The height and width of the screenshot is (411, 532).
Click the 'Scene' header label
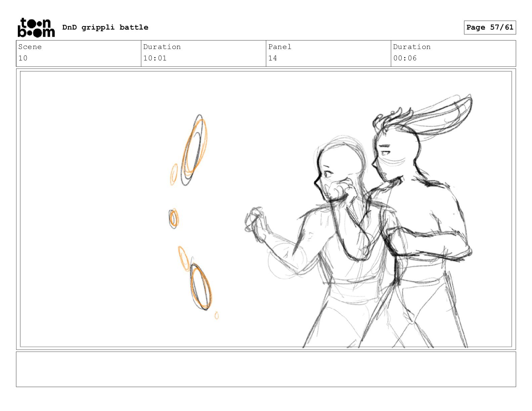30,47
